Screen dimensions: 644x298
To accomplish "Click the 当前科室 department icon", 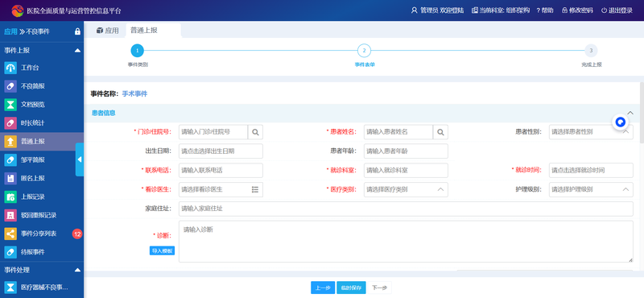I will pos(475,10).
